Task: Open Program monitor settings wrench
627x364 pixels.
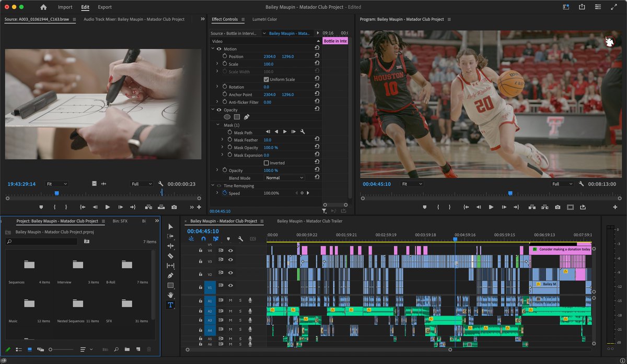Action: pos(580,184)
